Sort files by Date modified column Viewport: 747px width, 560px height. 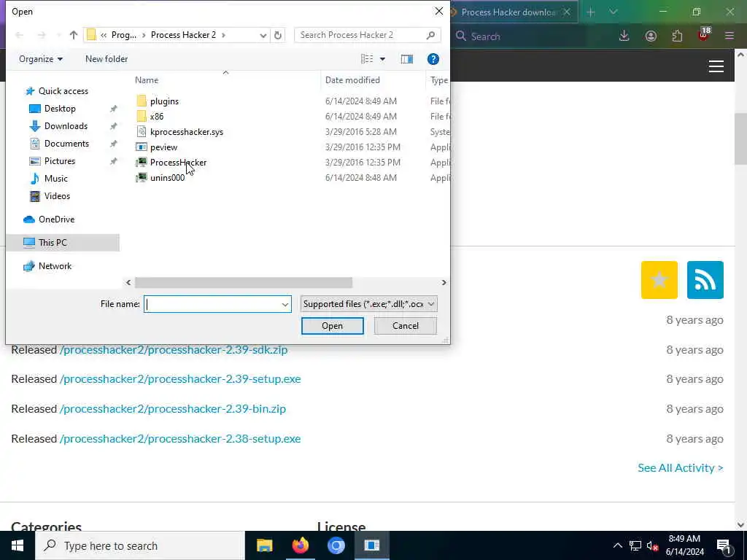click(352, 80)
